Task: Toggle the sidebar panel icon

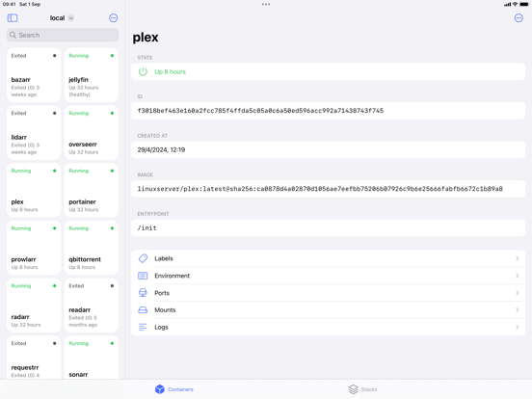Action: pyautogui.click(x=13, y=18)
